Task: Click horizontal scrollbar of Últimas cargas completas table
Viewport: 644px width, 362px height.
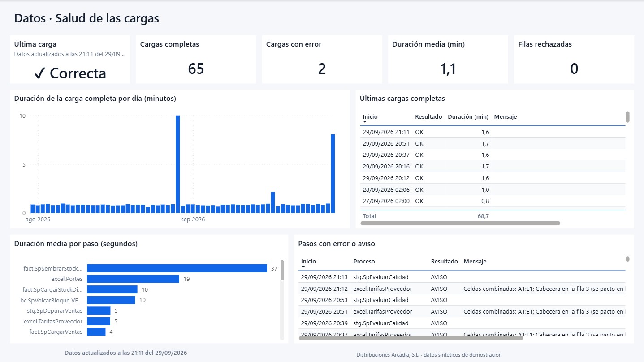Action: click(x=461, y=223)
